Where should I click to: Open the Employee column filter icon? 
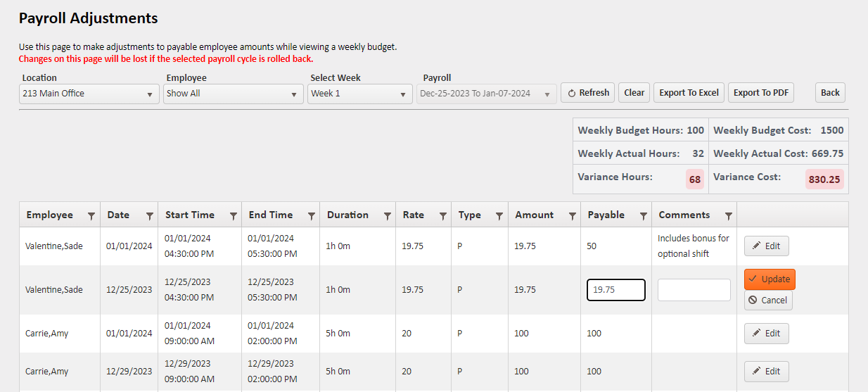click(x=91, y=216)
